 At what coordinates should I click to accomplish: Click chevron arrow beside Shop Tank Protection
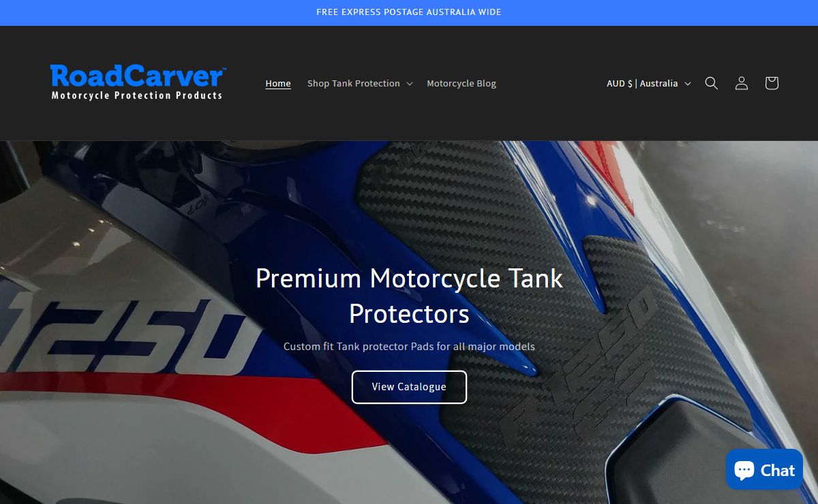click(410, 84)
